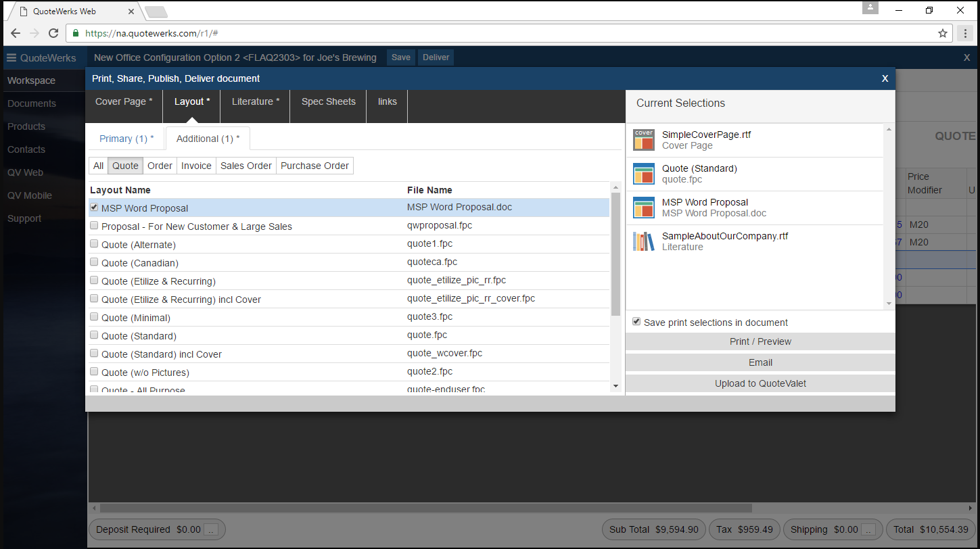Select the Additional (1) sub-tab

coord(208,139)
